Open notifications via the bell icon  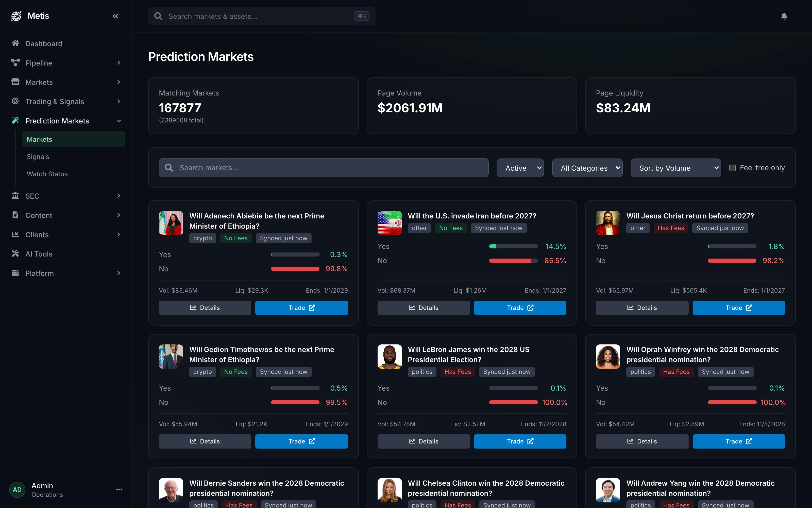[x=784, y=16]
